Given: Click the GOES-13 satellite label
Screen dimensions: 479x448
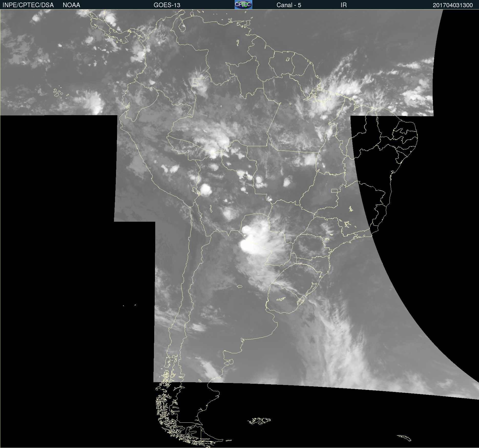Looking at the screenshot, I should coord(167,5).
